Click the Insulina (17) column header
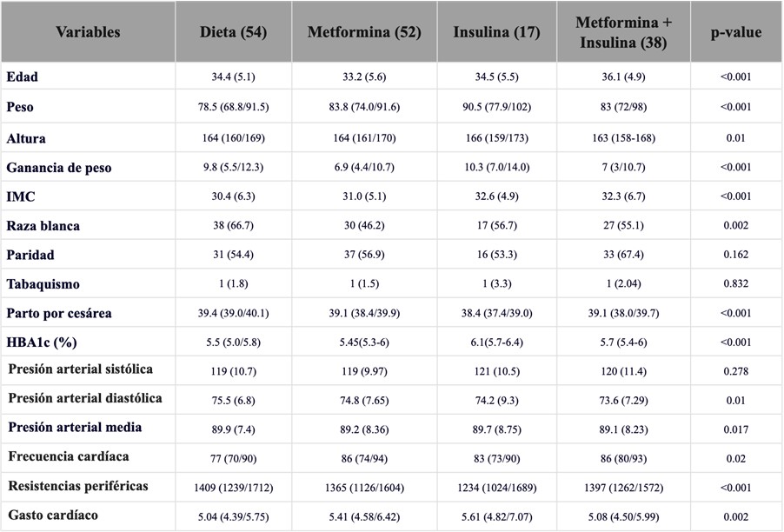Screen dimensions: 784x532 click(496, 32)
